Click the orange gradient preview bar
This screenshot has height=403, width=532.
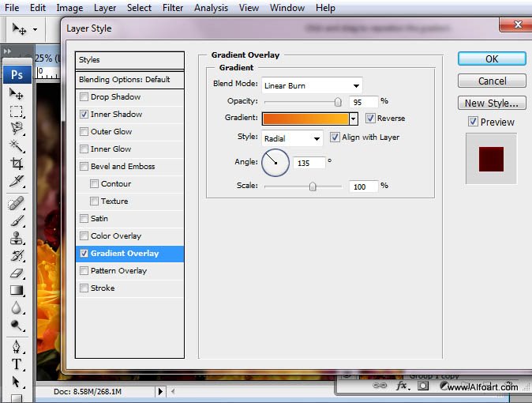pos(305,119)
